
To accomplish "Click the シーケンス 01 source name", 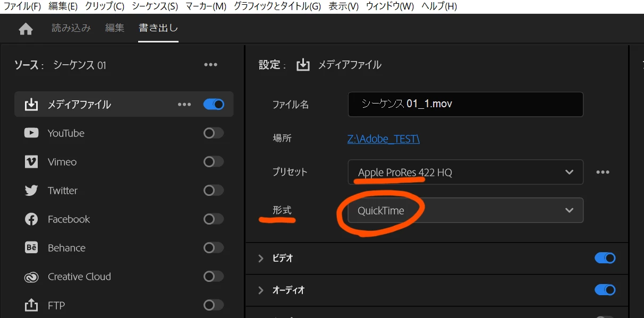I will 80,65.
